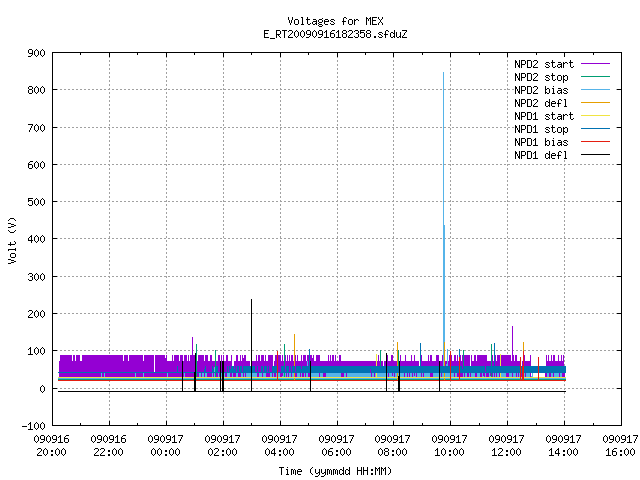Click the dark blue NPD1 stop legend line

pyautogui.click(x=595, y=129)
